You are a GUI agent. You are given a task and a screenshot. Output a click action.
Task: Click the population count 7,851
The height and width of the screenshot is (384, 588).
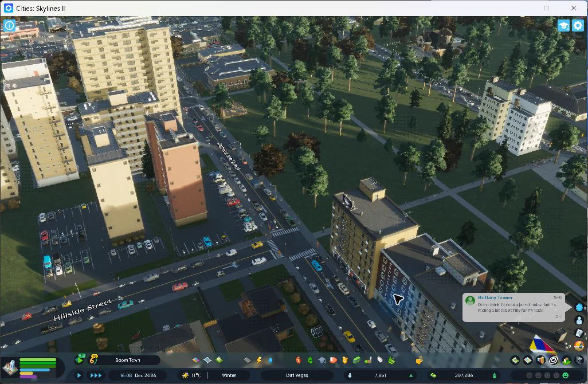pyautogui.click(x=381, y=375)
